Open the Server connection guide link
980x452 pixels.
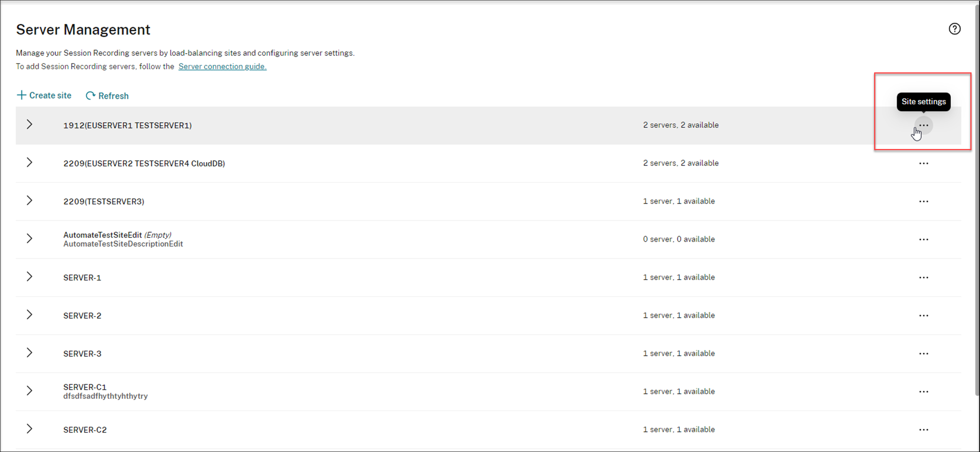pos(222,66)
